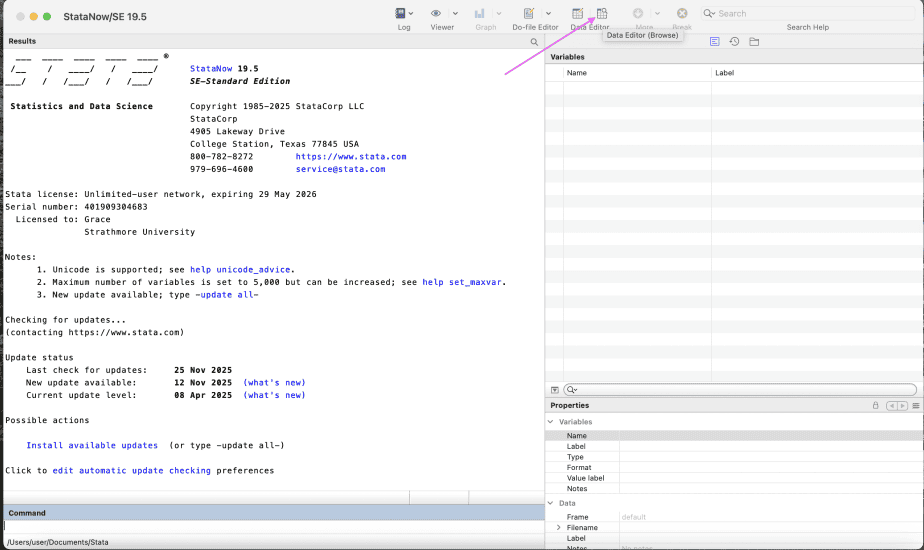924x550 pixels.
Task: Click the Break toolbar icon
Action: pyautogui.click(x=682, y=13)
